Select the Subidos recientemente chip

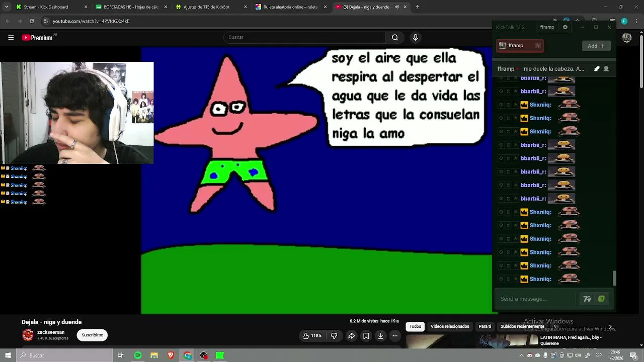(x=522, y=326)
